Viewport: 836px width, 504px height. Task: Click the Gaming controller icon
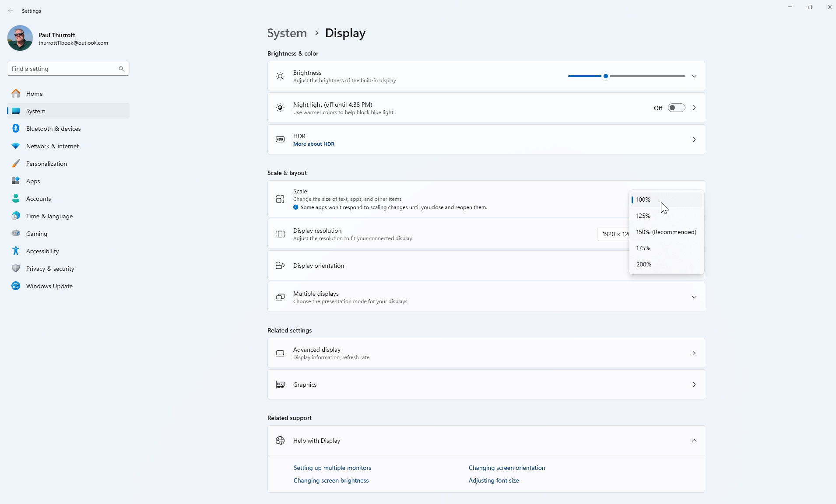(16, 234)
